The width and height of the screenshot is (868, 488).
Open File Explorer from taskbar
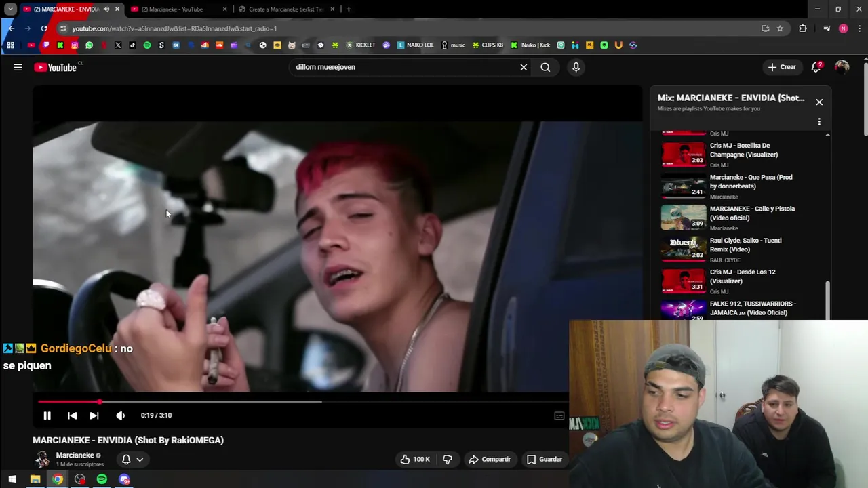[35, 479]
